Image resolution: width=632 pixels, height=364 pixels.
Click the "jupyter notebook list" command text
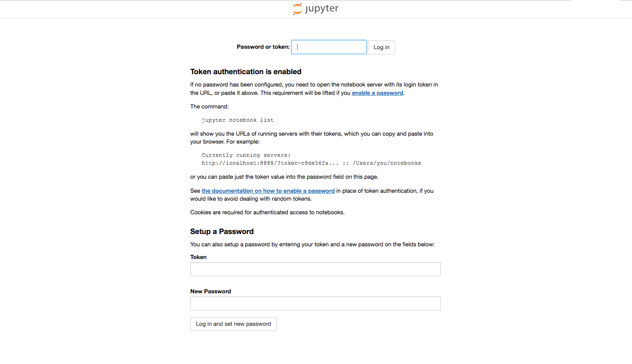[x=237, y=120]
